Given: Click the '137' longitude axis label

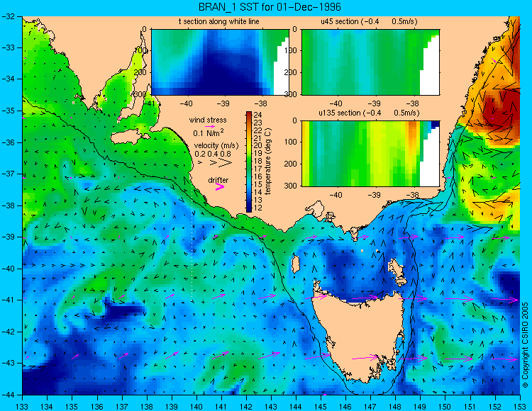Looking at the screenshot, I should point(122,407).
